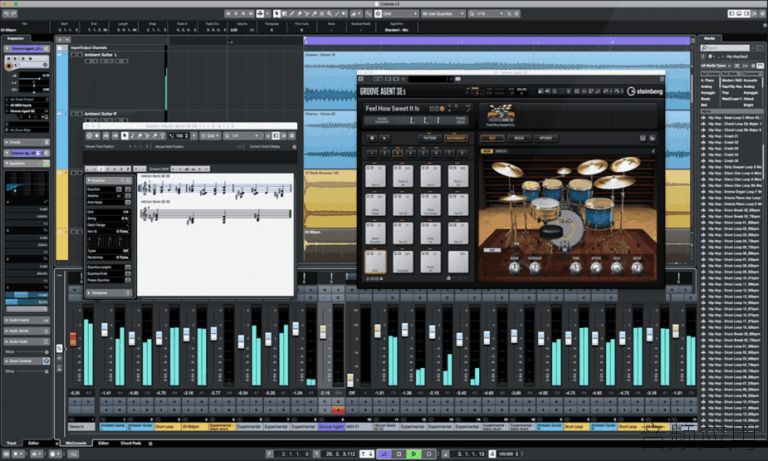Image resolution: width=768 pixels, height=461 pixels.
Task: Select the Ambient Guitar R track
Action: point(100,114)
